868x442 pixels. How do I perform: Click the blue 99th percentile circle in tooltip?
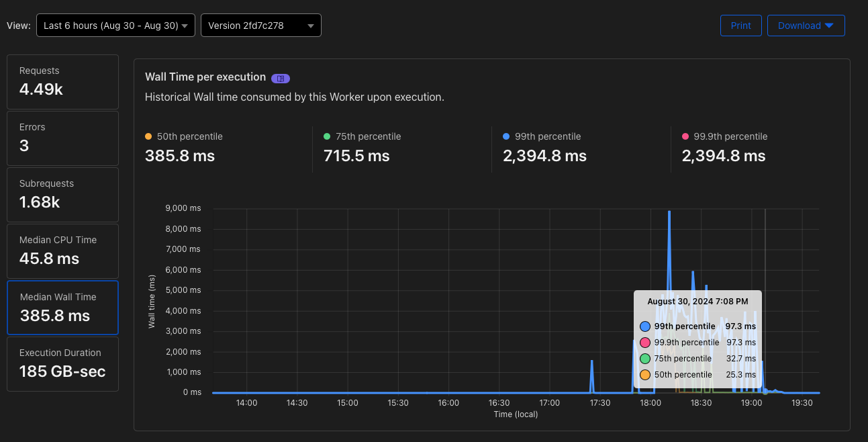pos(645,326)
